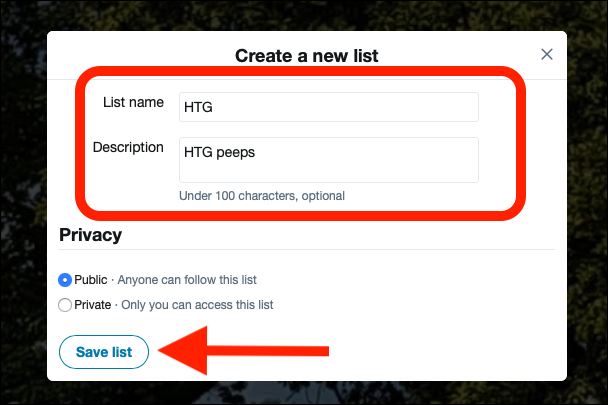Close the Create a new list dialog
608x405 pixels.
[547, 54]
